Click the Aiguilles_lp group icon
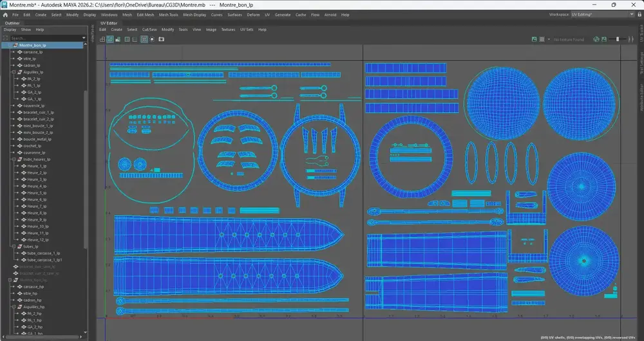This screenshot has width=644, height=341. [19, 72]
